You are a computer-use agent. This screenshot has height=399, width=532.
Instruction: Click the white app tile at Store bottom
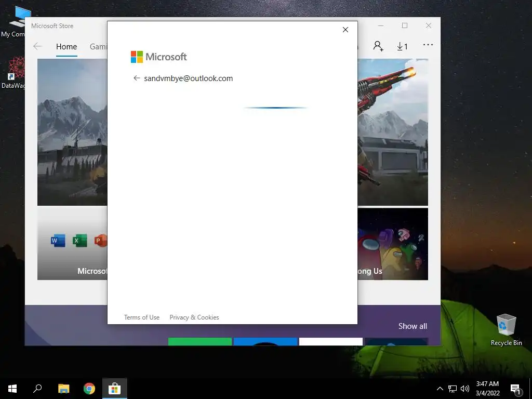point(331,341)
